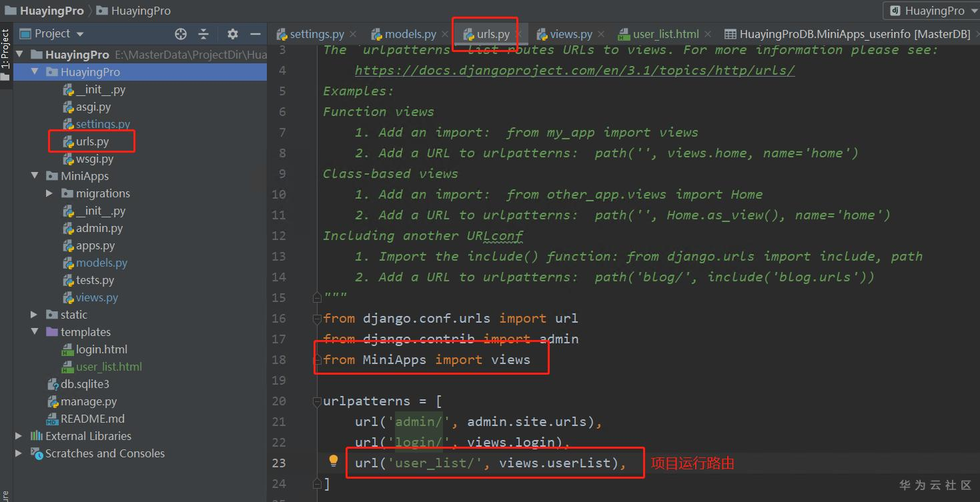Open models.py in the project tree
This screenshot has width=980, height=502.
(x=101, y=263)
